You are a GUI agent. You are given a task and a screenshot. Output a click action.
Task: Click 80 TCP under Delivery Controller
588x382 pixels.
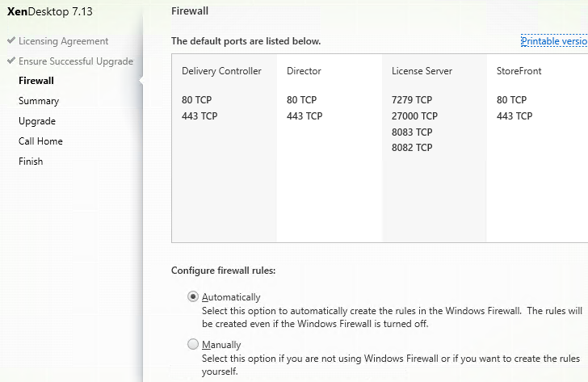pos(197,99)
